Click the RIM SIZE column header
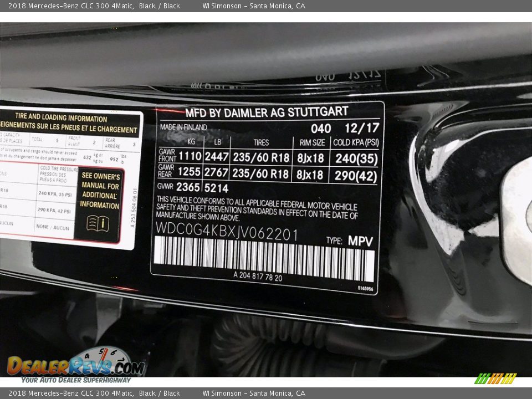 tap(312, 142)
